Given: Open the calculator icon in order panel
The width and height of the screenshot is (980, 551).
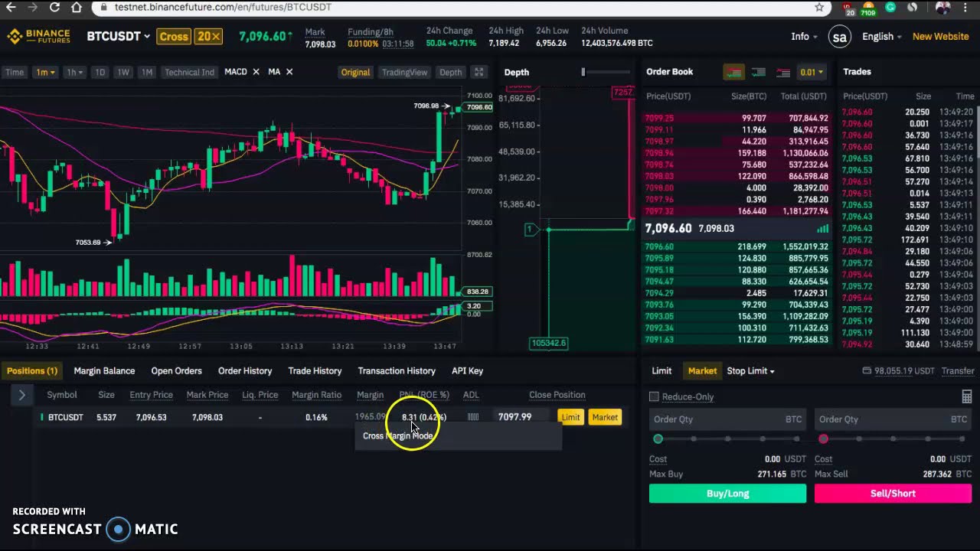Looking at the screenshot, I should (x=966, y=396).
